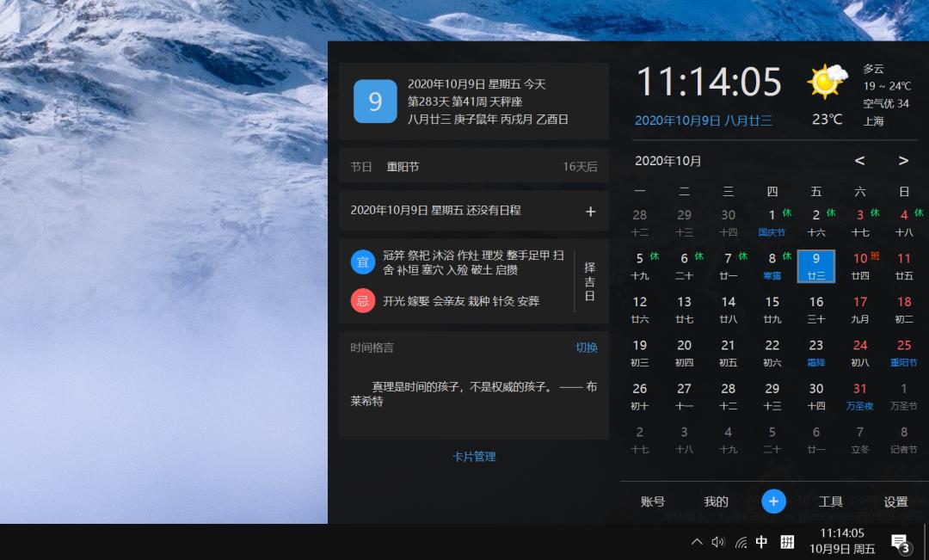Add a schedule with the + on the agenda row
Screen dimensions: 929x560
[591, 211]
